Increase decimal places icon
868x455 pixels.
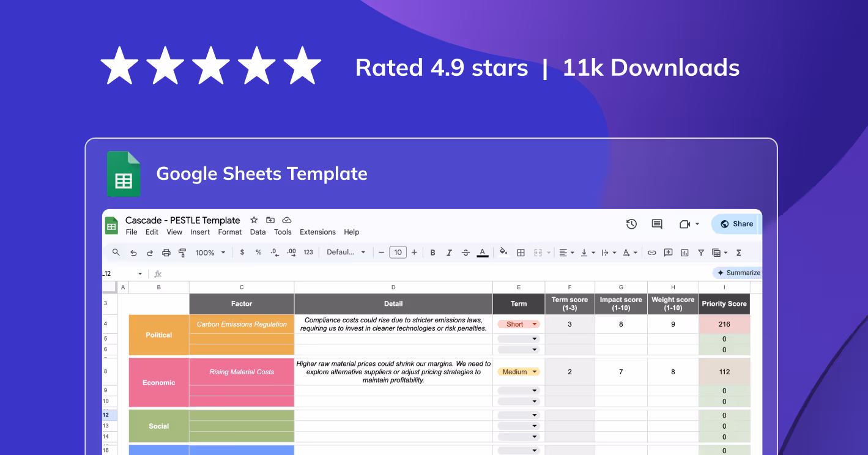[x=291, y=252]
